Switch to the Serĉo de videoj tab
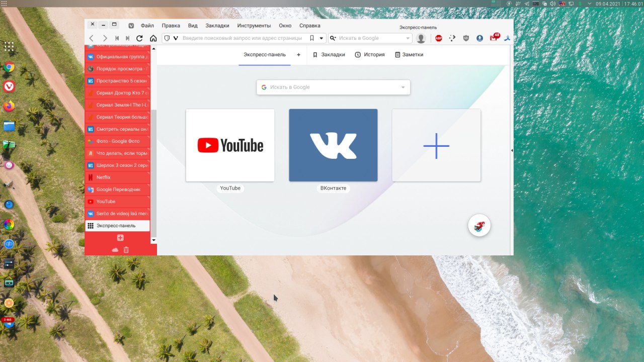The height and width of the screenshot is (362, 644). click(x=118, y=214)
